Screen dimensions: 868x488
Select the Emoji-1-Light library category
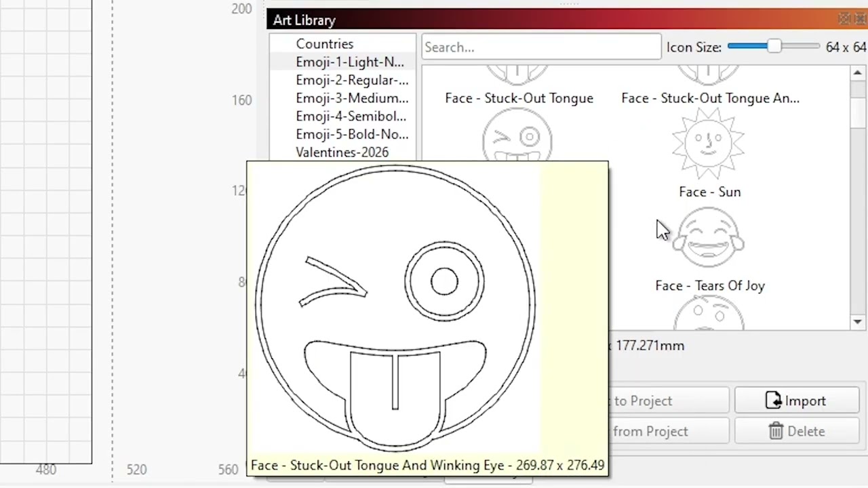click(x=349, y=62)
